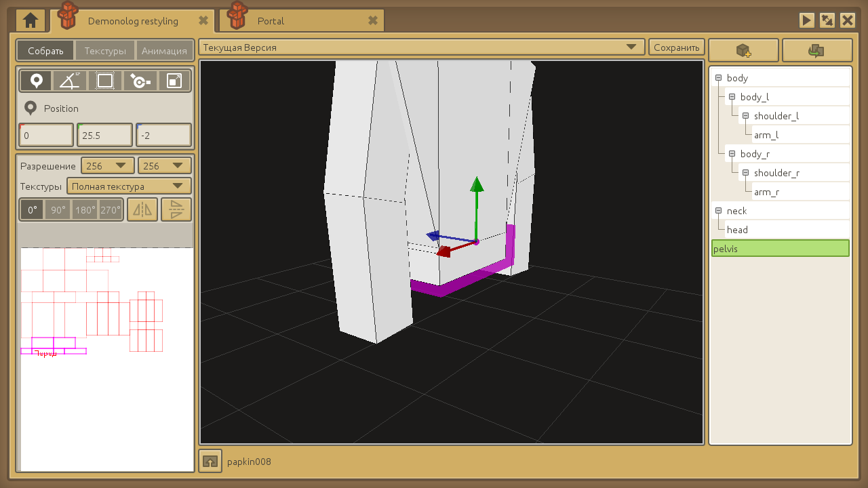This screenshot has height=488, width=868.
Task: Collapse the shoulder_l tree node
Action: [x=745, y=116]
